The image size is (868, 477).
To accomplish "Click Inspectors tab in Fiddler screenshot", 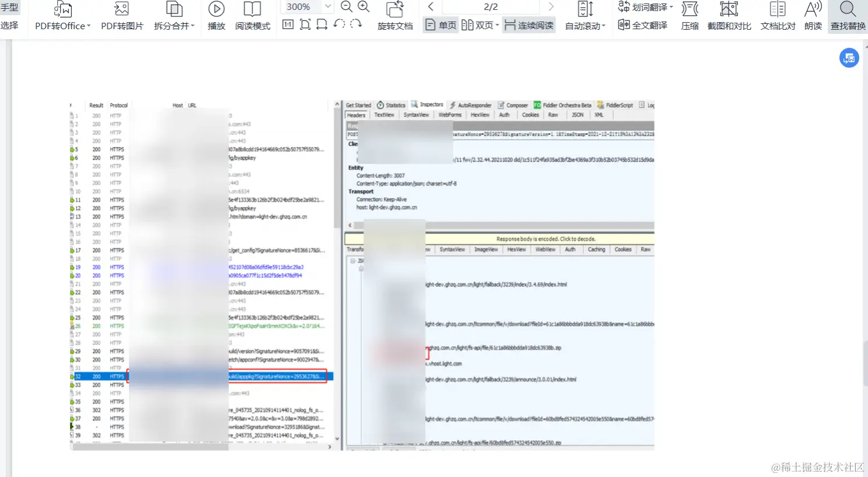I will coord(427,104).
